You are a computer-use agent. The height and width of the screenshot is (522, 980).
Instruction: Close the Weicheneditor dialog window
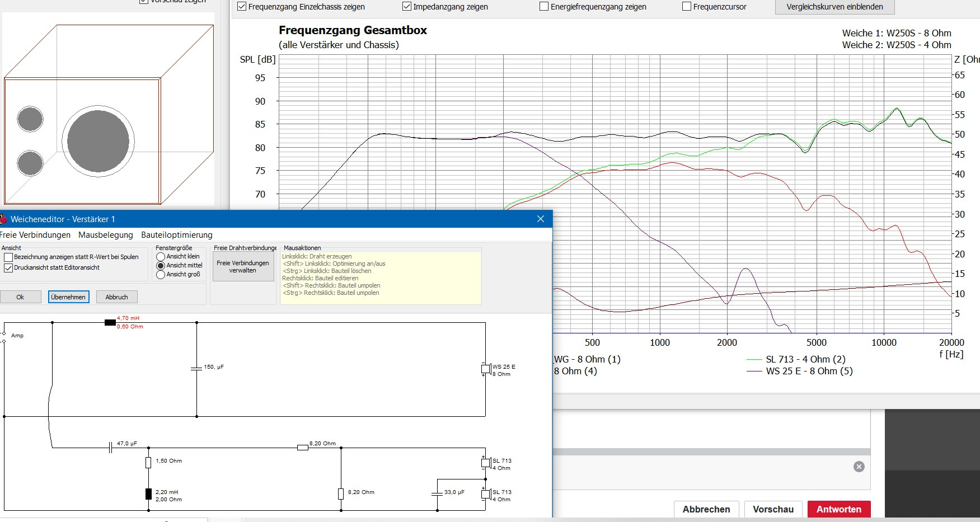(x=541, y=219)
